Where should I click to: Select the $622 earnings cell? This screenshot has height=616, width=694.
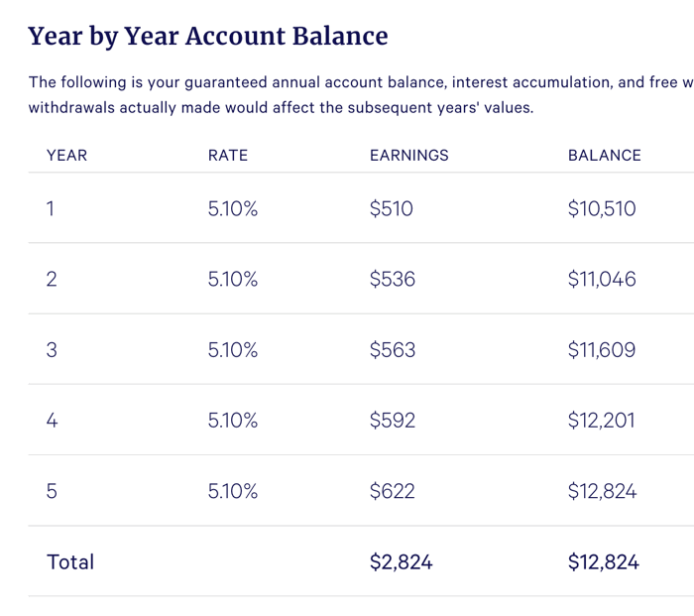(393, 491)
